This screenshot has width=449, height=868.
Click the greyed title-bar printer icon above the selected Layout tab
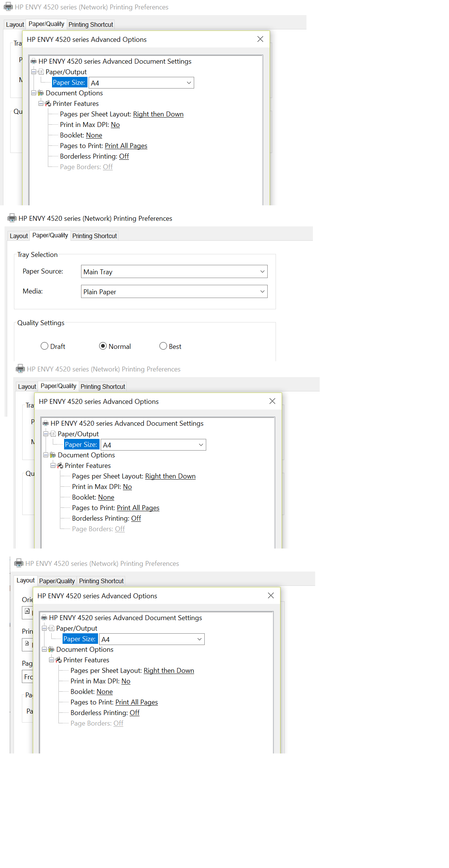(19, 563)
